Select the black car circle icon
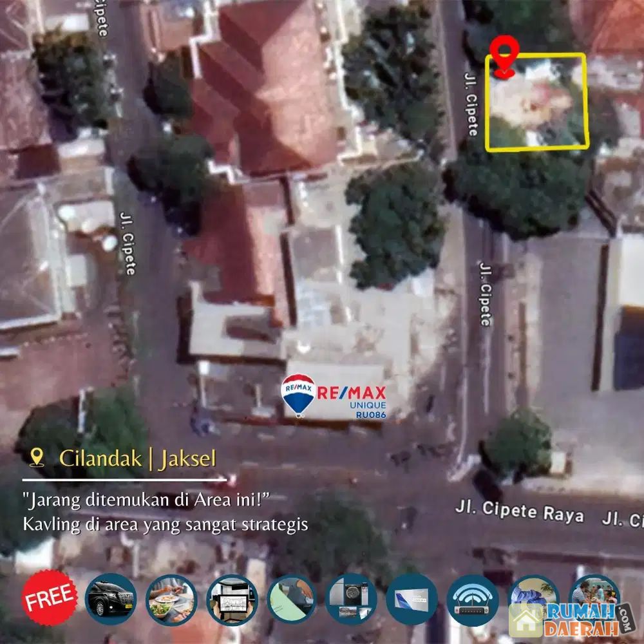The height and width of the screenshot is (644, 644). [111, 599]
